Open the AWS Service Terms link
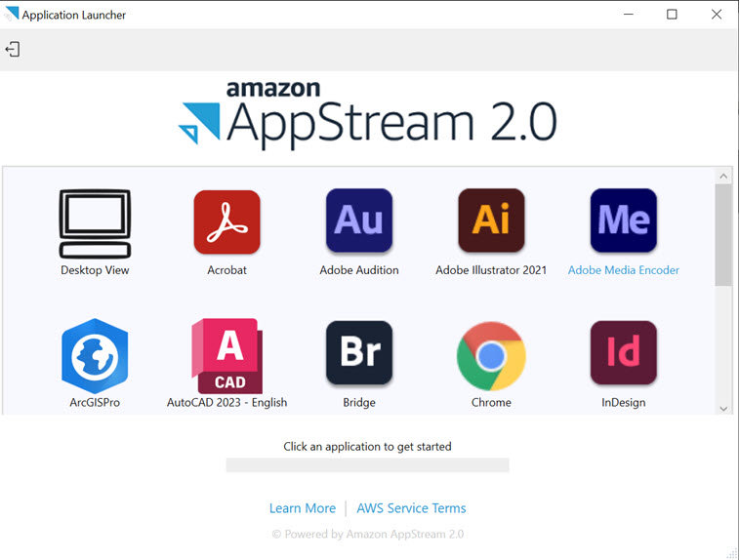740x560 pixels. click(x=411, y=508)
